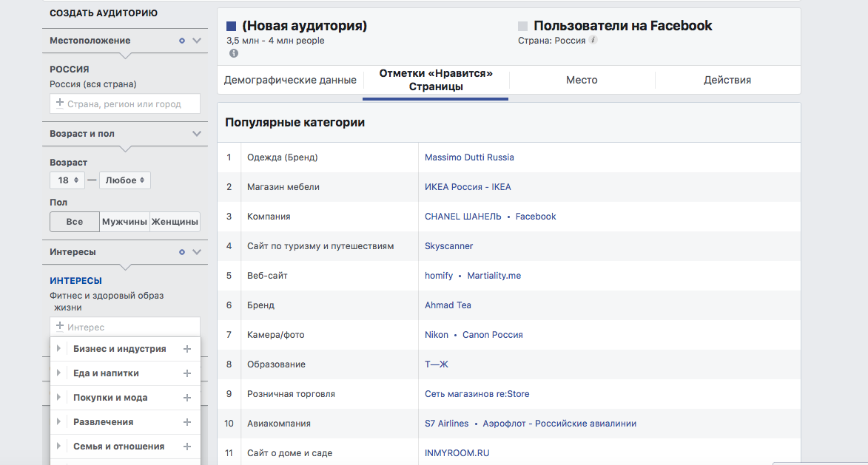Switch to the Действия tab
The image size is (868, 465).
(x=727, y=80)
